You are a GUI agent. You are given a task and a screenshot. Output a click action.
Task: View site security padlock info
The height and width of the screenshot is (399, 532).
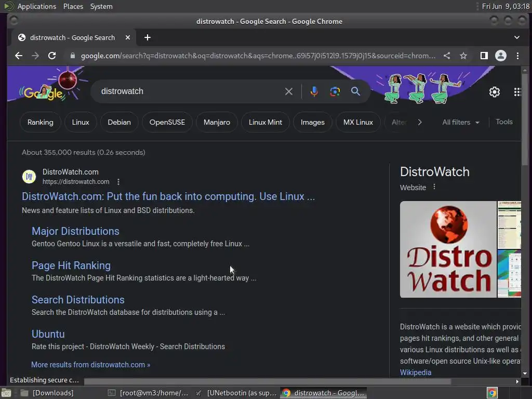point(72,56)
